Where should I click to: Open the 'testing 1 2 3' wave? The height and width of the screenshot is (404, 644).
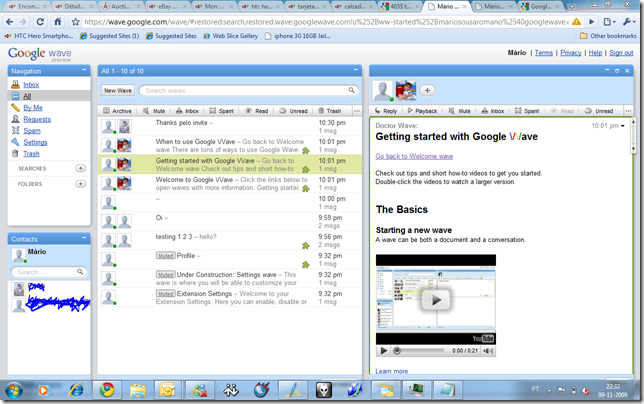click(x=230, y=241)
